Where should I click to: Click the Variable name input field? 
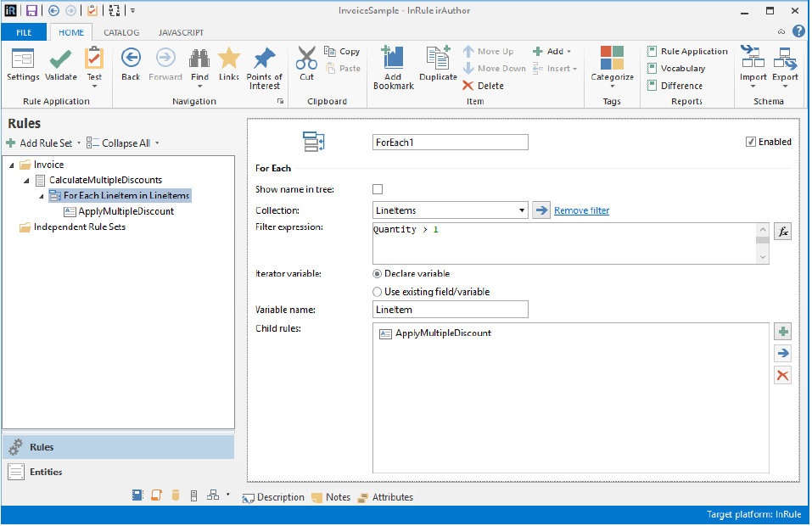tap(451, 310)
